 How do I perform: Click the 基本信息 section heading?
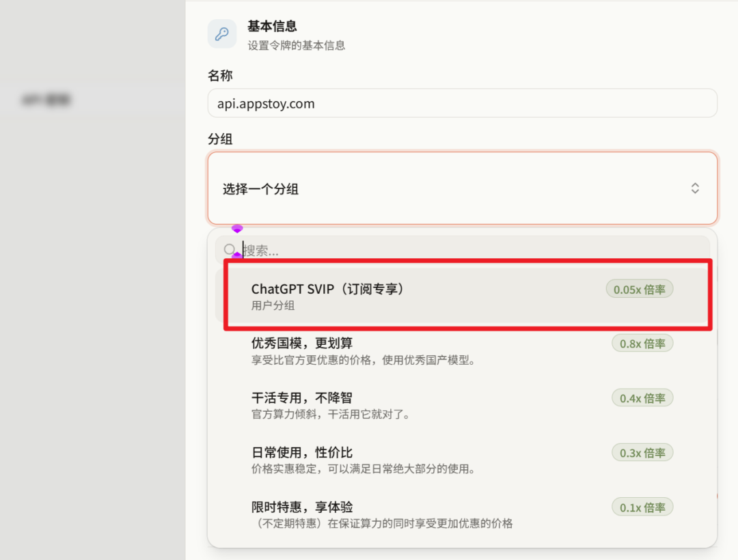point(272,26)
